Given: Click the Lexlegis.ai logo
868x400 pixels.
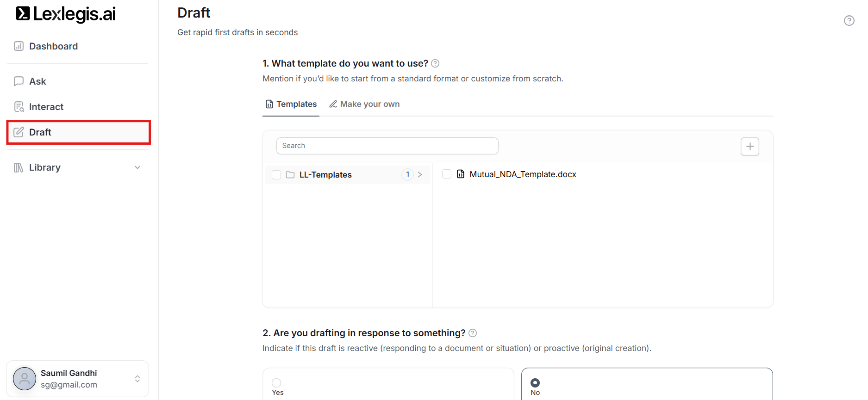Looking at the screenshot, I should tap(66, 14).
